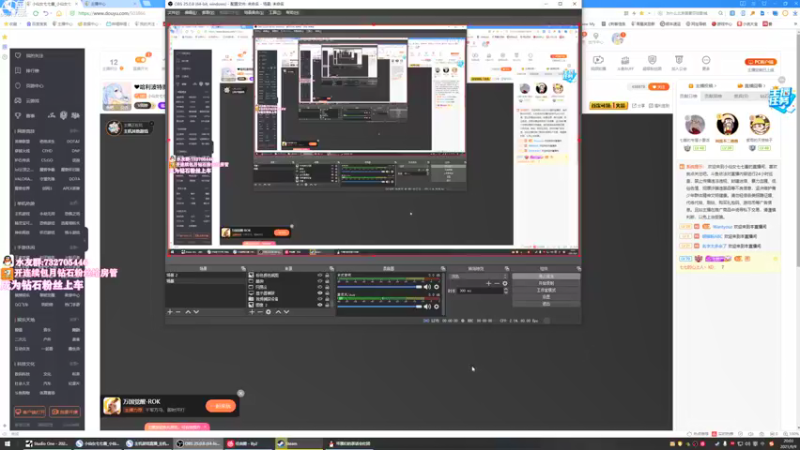Image resolution: width=800 pixels, height=450 pixels.
Task: Open the scene transition type dropdown
Action: pos(479,276)
